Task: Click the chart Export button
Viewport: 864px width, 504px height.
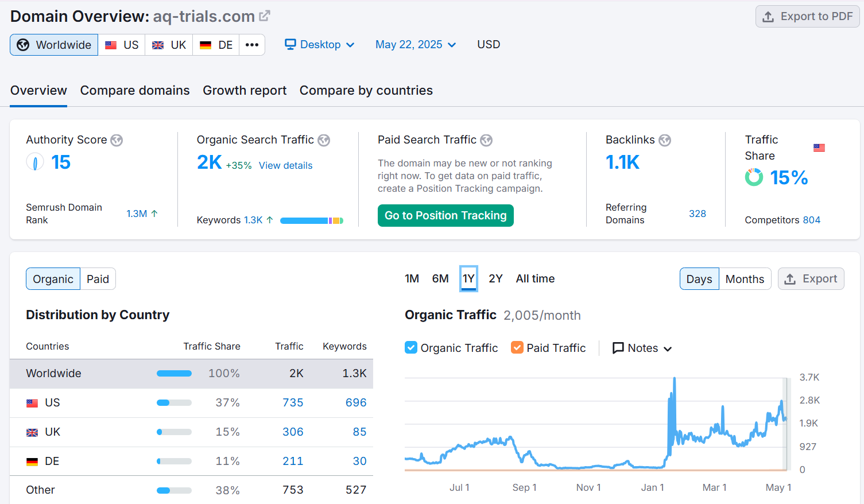Action: click(811, 279)
